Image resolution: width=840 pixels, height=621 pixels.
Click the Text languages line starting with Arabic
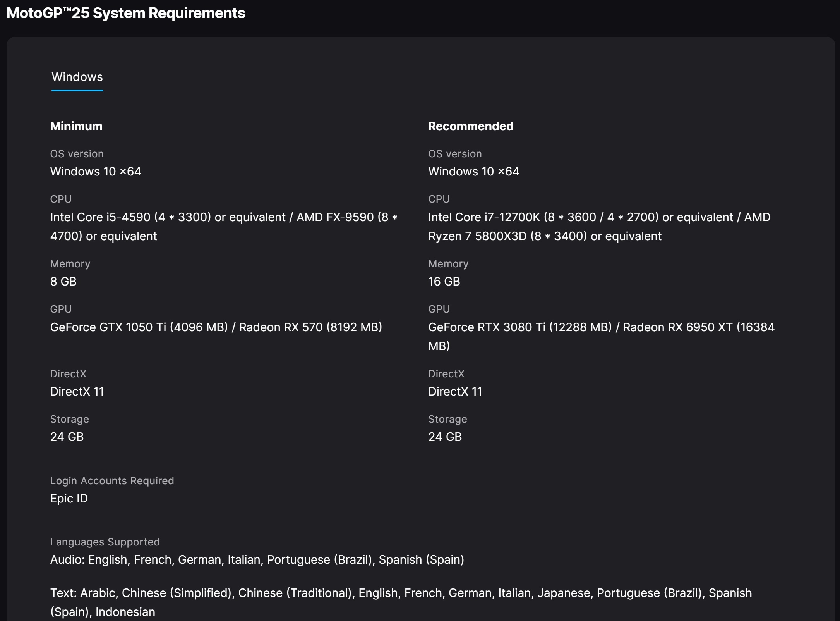click(x=401, y=593)
